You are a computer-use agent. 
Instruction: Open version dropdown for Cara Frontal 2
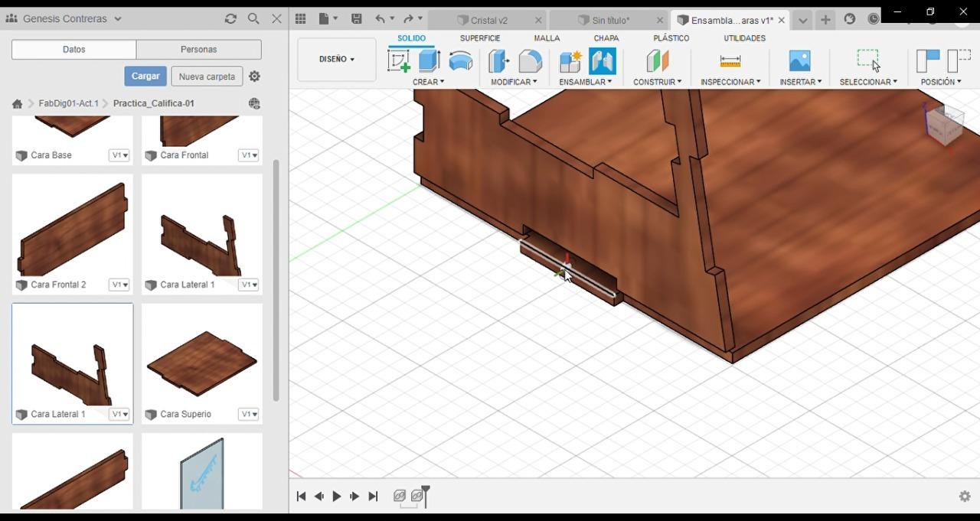119,285
